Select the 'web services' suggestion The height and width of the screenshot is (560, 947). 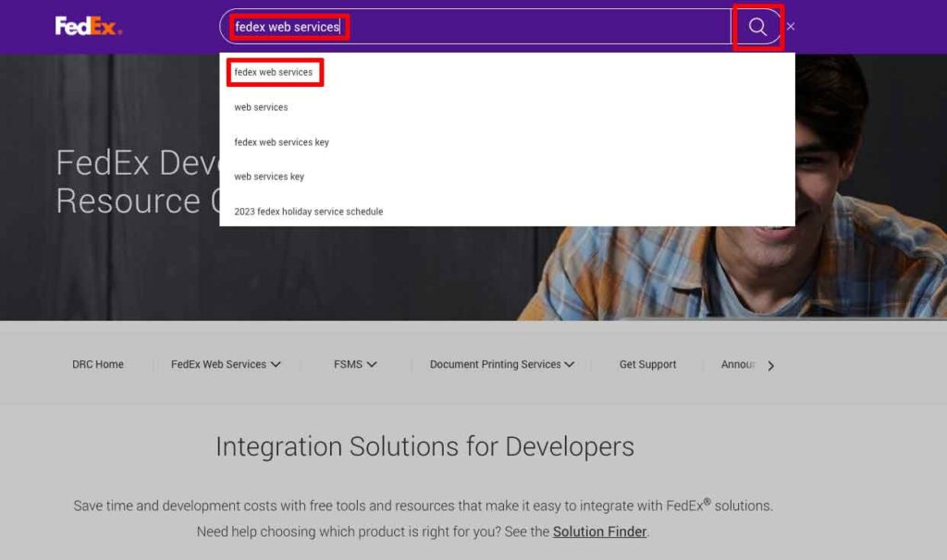point(261,107)
